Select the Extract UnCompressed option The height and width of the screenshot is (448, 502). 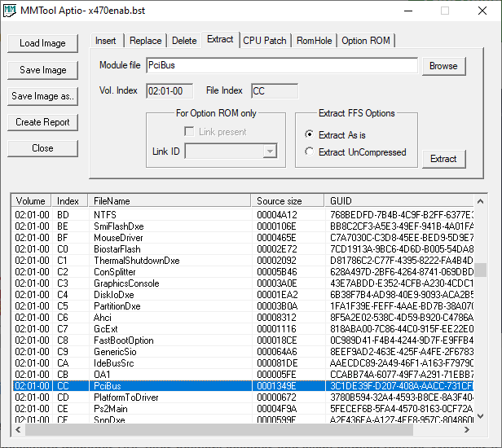pyautogui.click(x=309, y=152)
